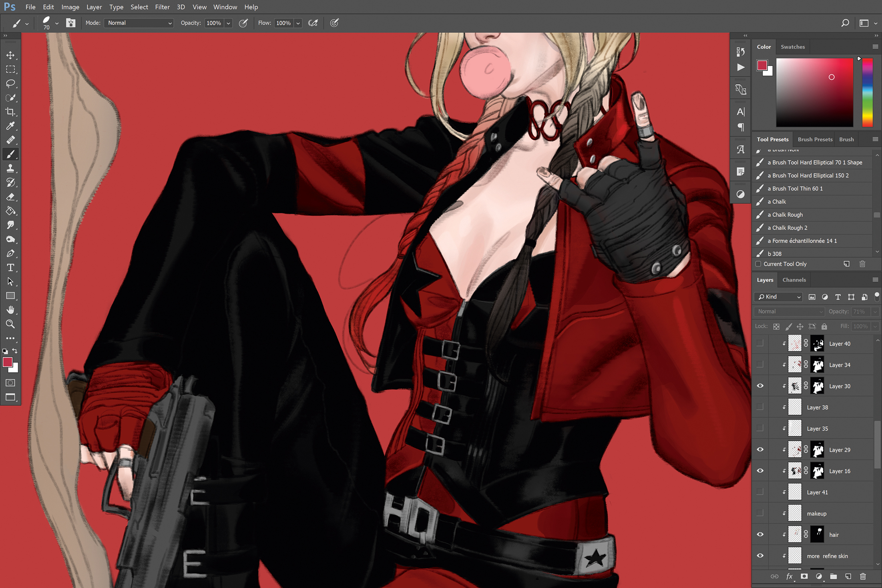Select the Healing Brush tool

tap(10, 140)
